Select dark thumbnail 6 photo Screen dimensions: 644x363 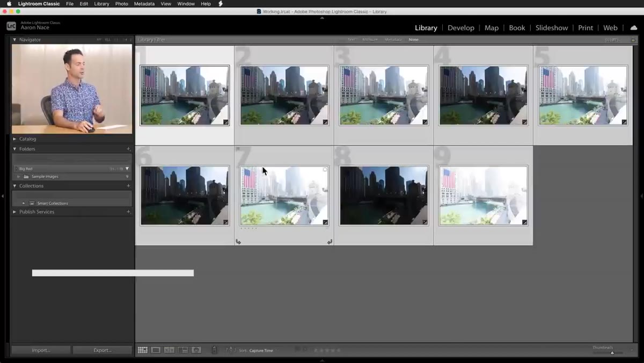coord(185,195)
